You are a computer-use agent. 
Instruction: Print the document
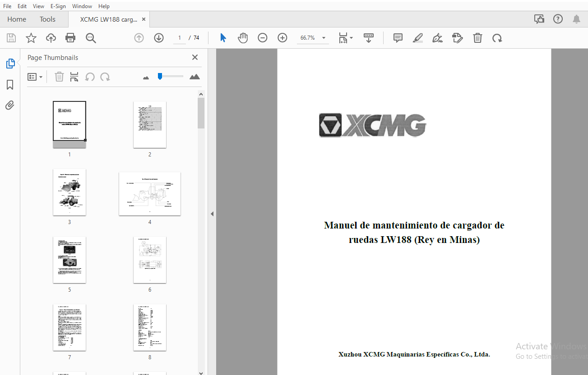click(70, 38)
